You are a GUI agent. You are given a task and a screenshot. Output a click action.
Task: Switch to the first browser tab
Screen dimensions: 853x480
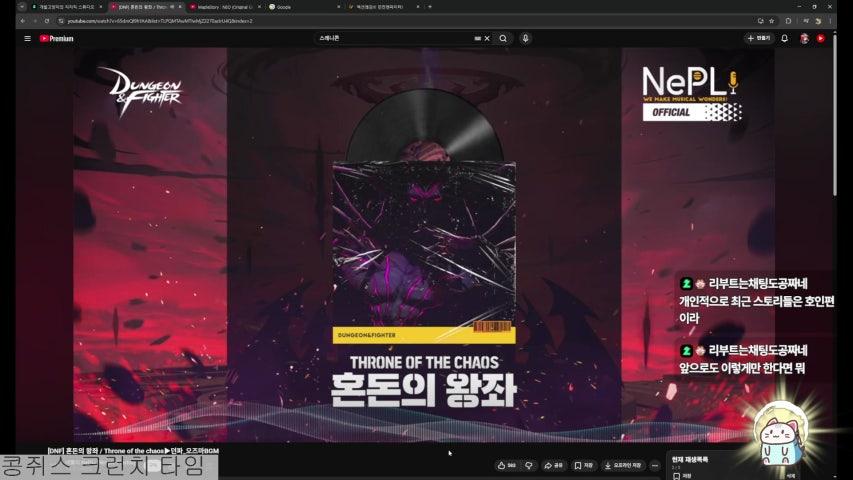click(x=66, y=7)
